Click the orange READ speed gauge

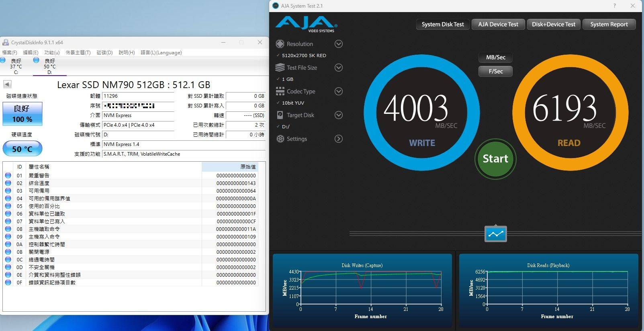coord(570,113)
